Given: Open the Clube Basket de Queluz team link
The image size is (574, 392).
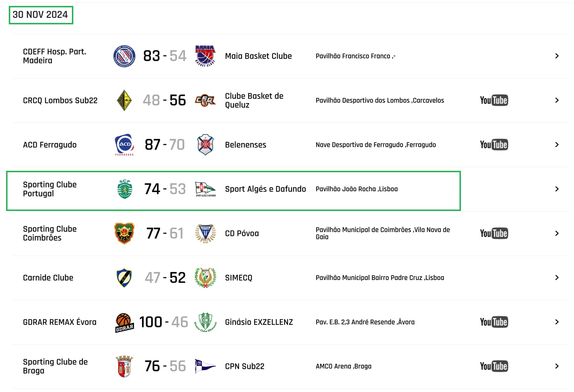Looking at the screenshot, I should click(254, 100).
